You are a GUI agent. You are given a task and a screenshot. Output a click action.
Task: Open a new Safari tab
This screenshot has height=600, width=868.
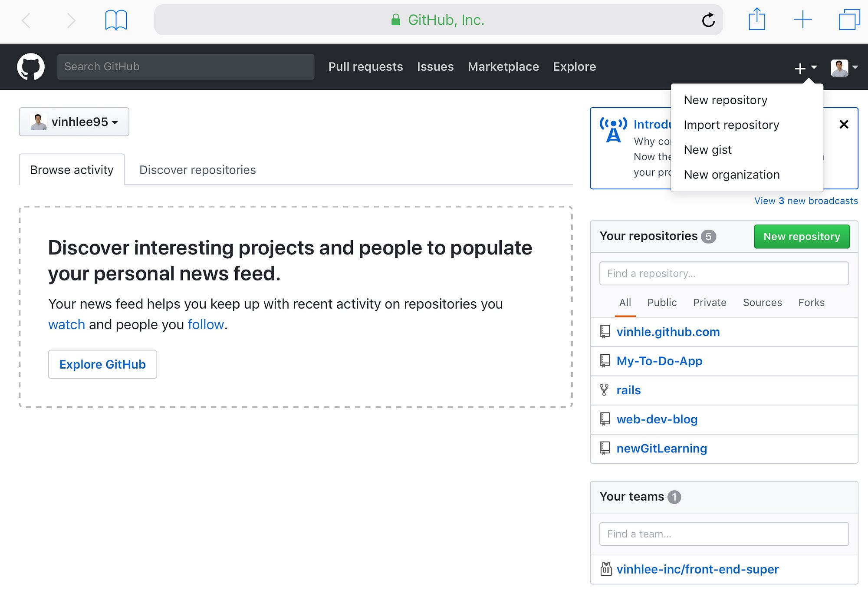(802, 20)
